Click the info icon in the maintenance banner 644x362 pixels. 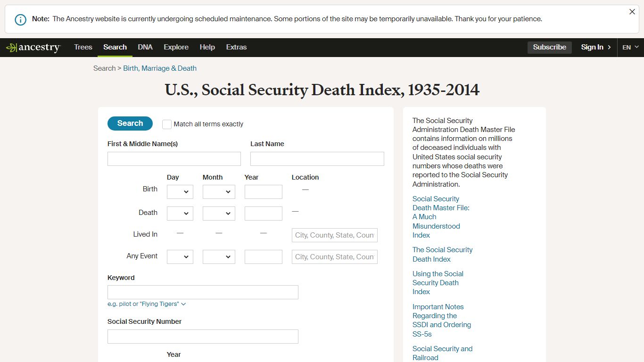(x=20, y=19)
